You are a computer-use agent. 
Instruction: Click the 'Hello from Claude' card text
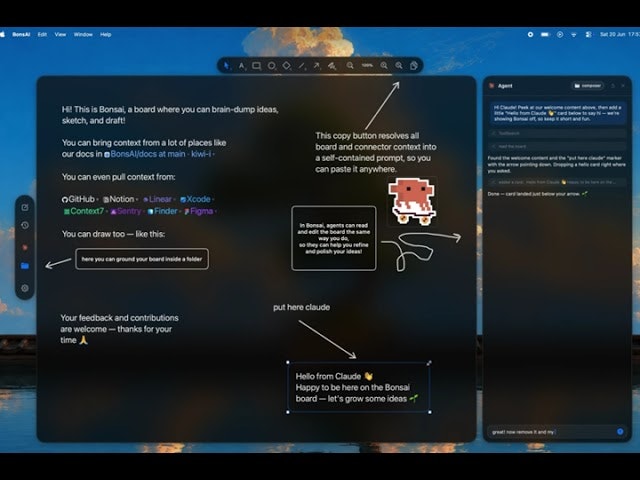pos(356,387)
